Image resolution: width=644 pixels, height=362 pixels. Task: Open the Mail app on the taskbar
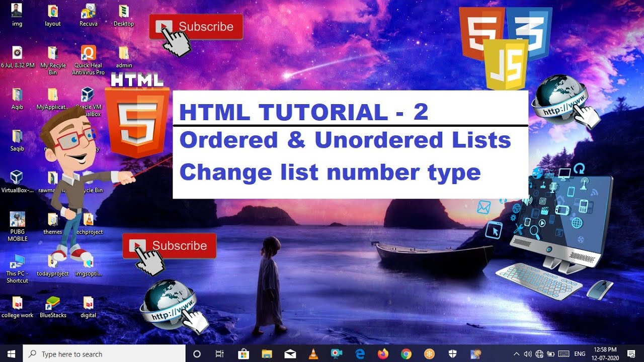click(x=290, y=354)
